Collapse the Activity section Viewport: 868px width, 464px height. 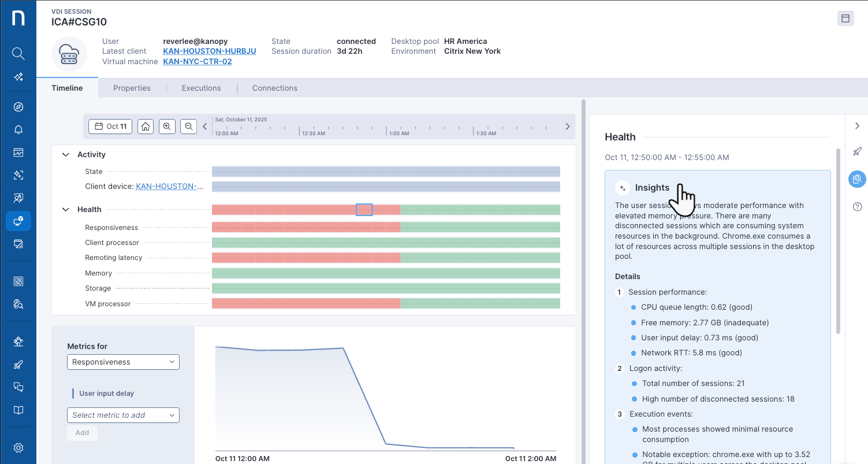pos(65,155)
